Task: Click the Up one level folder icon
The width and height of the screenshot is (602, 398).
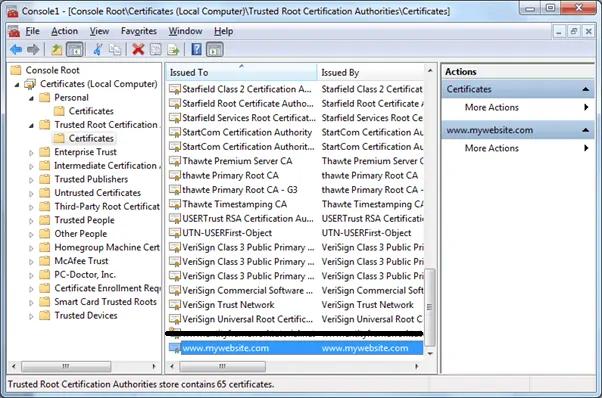Action: [57, 50]
